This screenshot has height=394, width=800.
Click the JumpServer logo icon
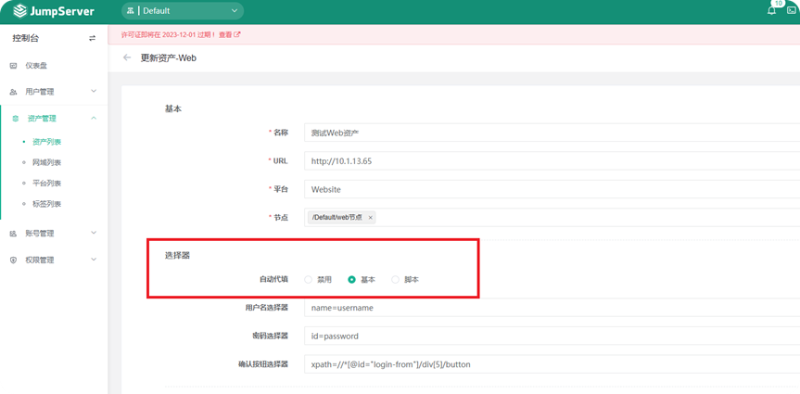tap(20, 11)
